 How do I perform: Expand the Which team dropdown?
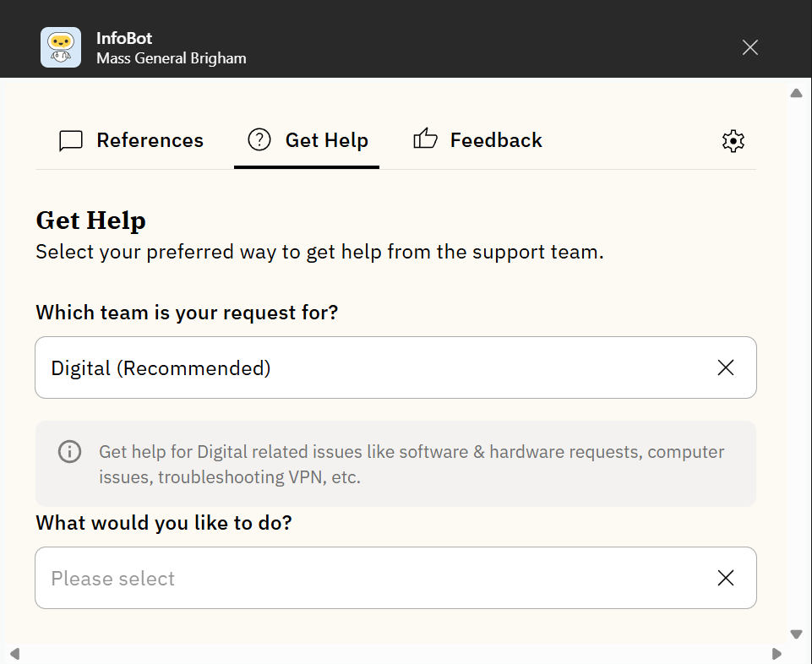click(x=372, y=367)
